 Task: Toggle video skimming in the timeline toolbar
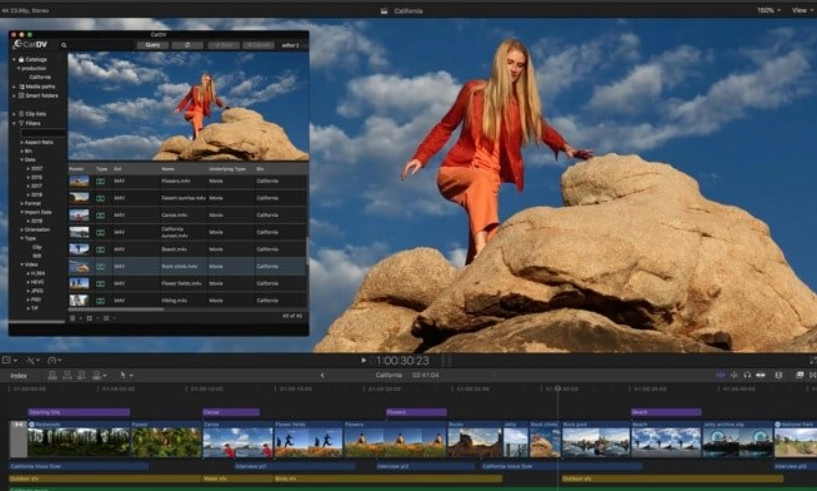tap(721, 375)
